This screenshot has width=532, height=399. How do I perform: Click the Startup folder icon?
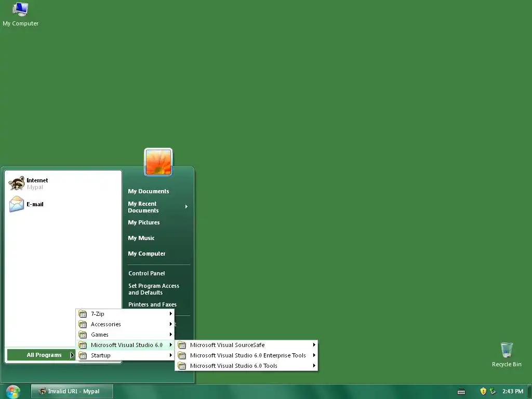83,355
